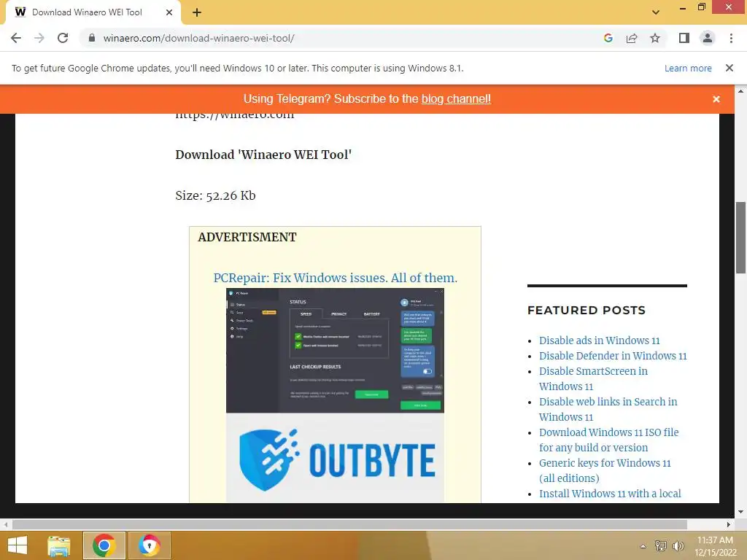Screen dimensions: 747x560
Task: Open Install Windows 11 with a local post
Action: (610, 494)
